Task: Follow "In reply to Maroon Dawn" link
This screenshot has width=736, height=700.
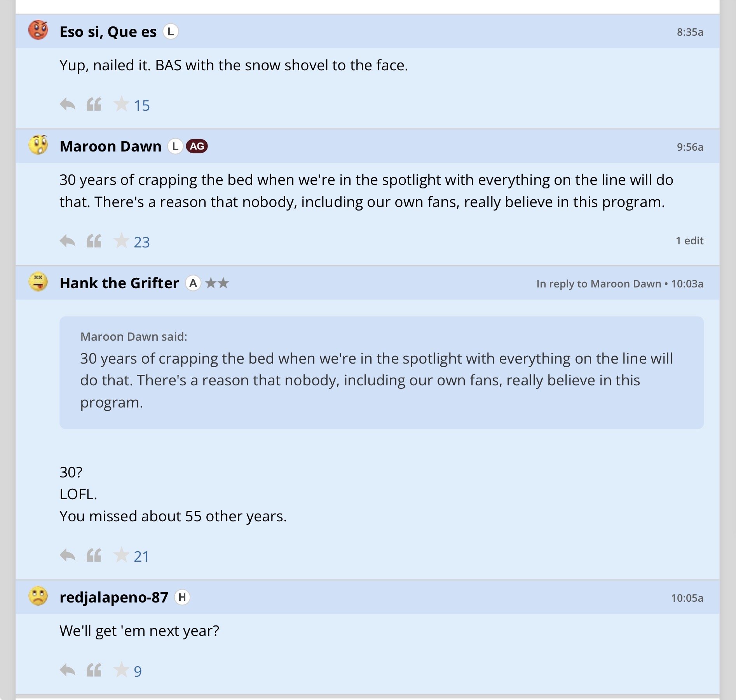Action: [x=598, y=284]
